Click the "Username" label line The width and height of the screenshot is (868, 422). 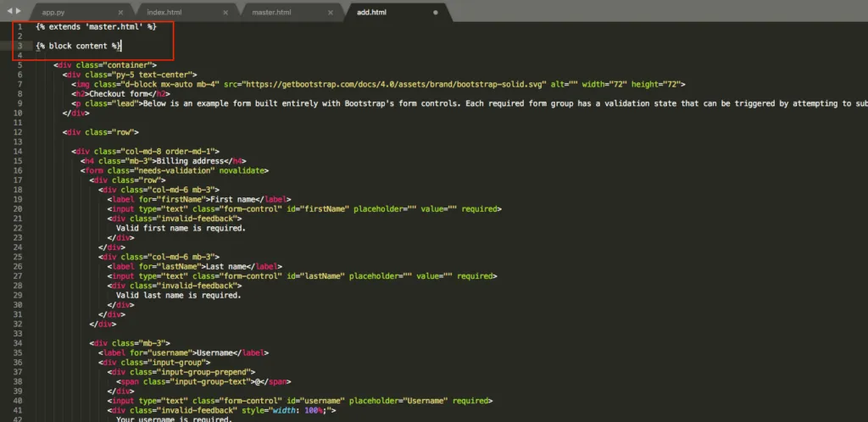coord(184,353)
